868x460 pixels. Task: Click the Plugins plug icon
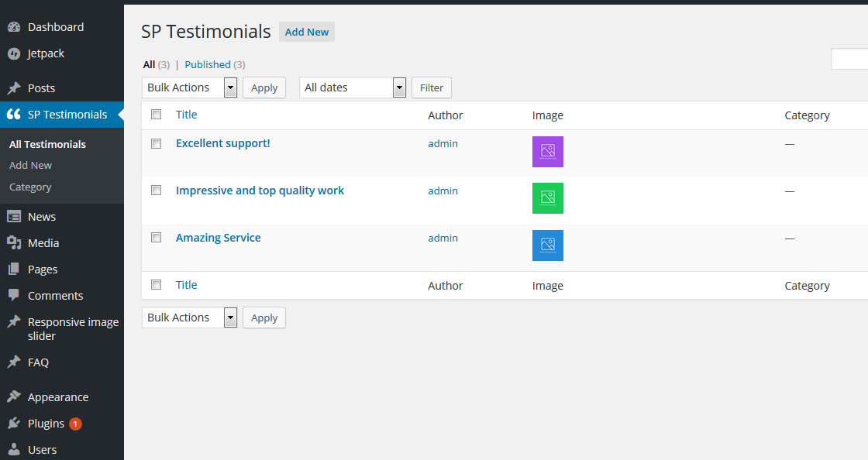pos(14,424)
